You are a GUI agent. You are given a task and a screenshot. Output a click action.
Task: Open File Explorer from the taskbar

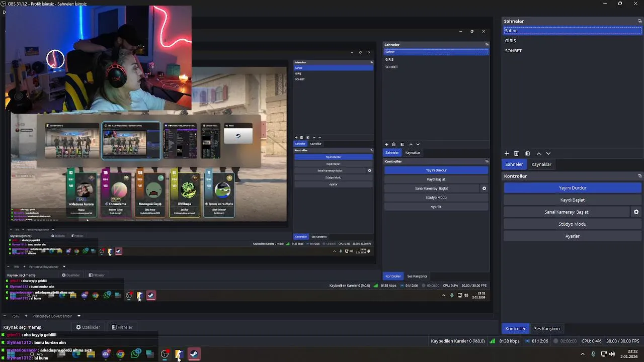[x=91, y=354]
